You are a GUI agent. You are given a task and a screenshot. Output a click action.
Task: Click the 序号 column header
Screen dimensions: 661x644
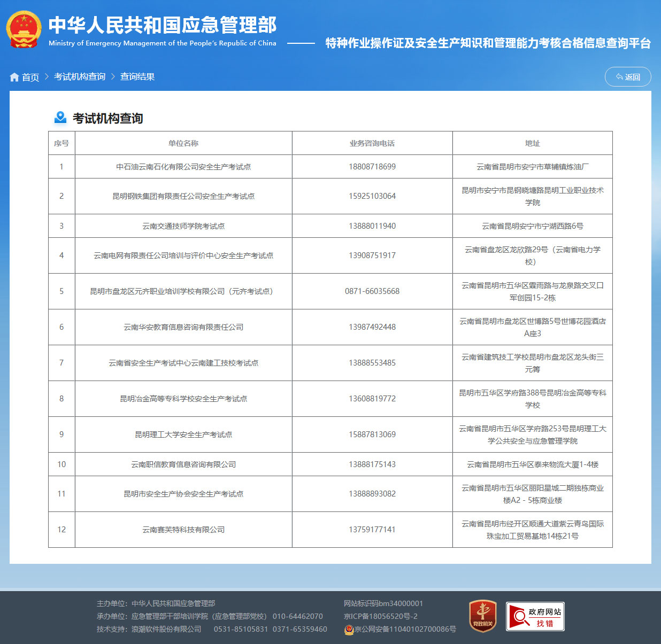62,143
